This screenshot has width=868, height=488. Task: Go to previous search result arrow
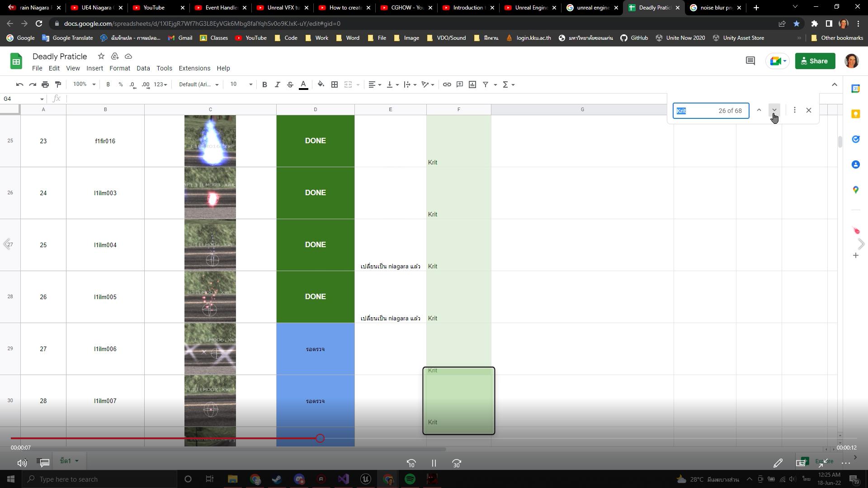(759, 110)
